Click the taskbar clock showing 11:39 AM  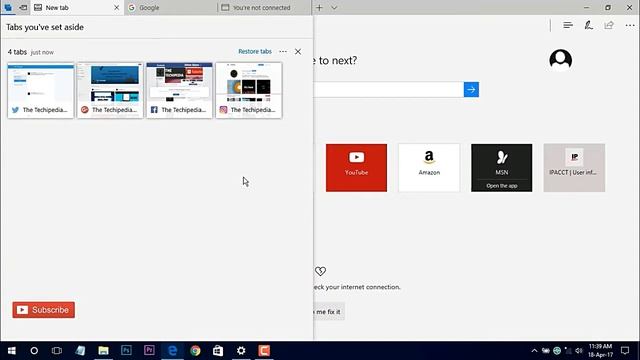click(600, 351)
